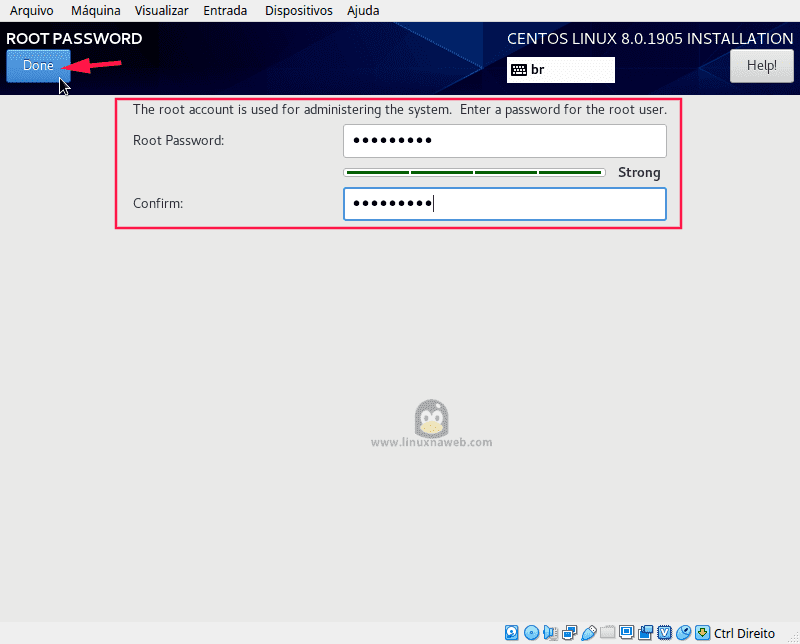Open the Arquivo menu
The width and height of the screenshot is (800, 644).
point(32,11)
